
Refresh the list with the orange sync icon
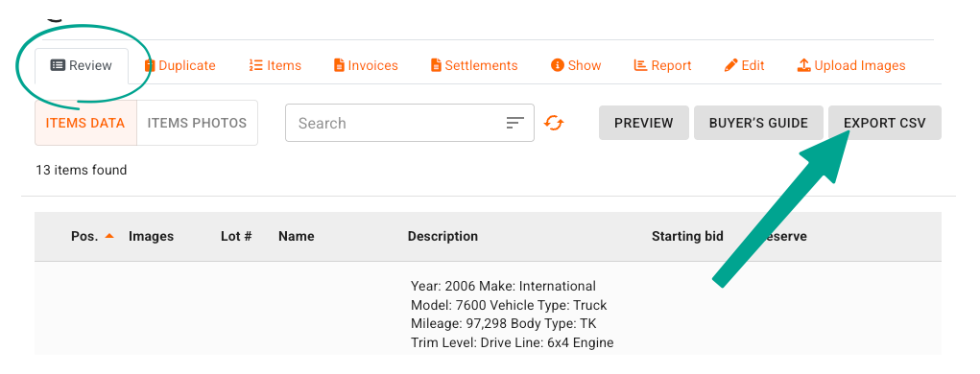[553, 123]
